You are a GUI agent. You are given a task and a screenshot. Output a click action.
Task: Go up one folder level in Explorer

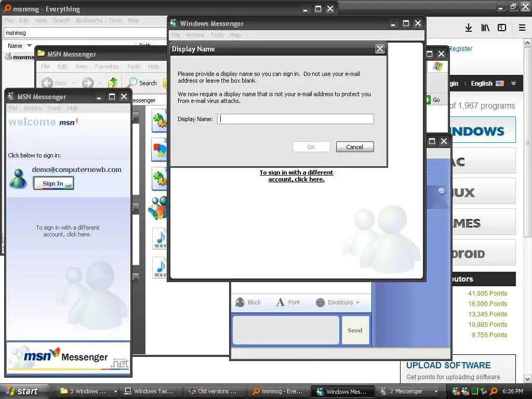click(x=113, y=83)
